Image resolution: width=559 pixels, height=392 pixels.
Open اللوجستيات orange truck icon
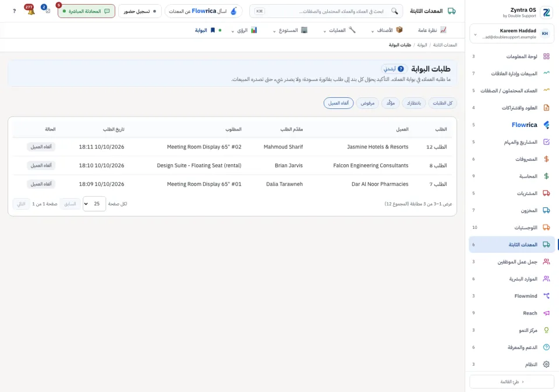click(x=546, y=228)
